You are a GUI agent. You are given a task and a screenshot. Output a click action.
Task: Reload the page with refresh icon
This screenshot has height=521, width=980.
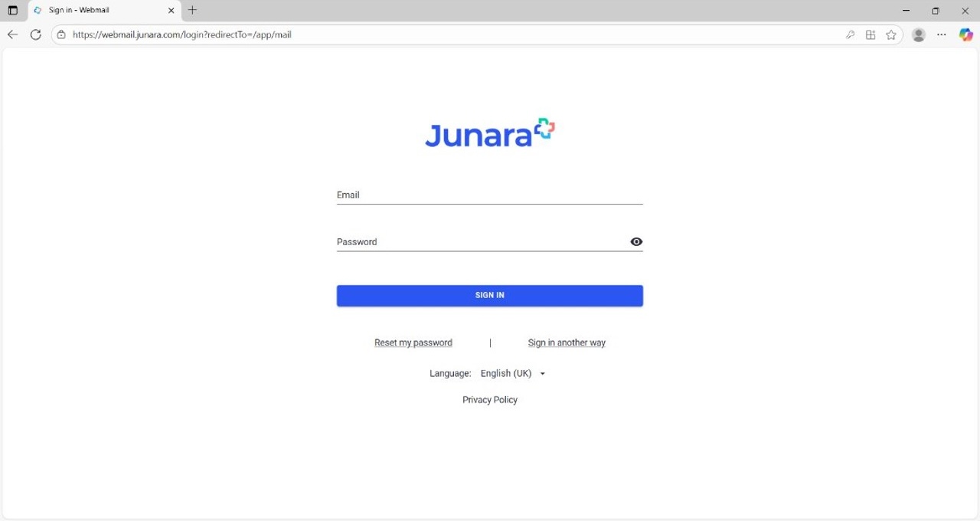[x=35, y=34]
